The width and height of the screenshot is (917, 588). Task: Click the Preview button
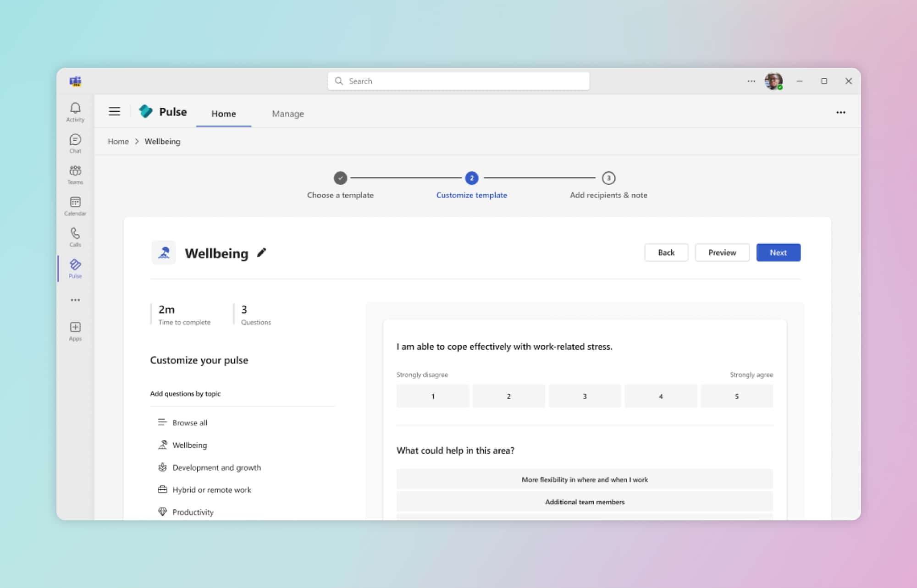click(722, 253)
